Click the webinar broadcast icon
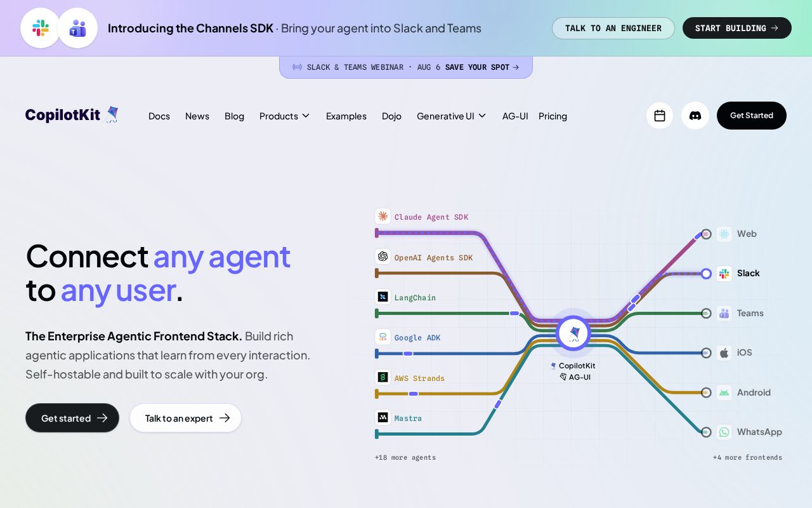This screenshot has height=508, width=812. pyautogui.click(x=297, y=67)
